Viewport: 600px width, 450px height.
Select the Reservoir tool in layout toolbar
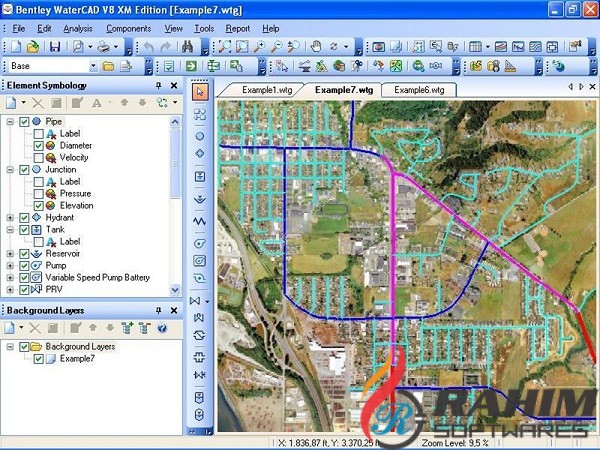pos(200,199)
